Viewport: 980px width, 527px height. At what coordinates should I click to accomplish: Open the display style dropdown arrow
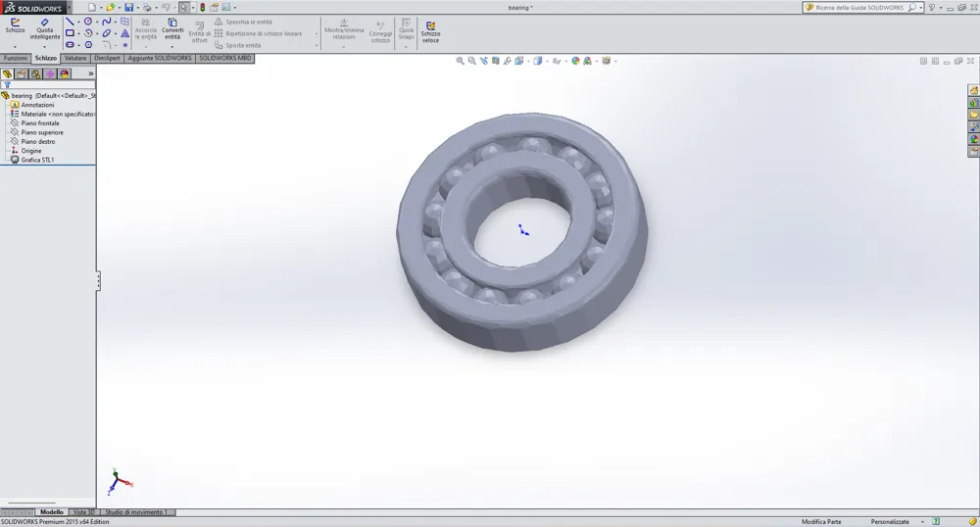[x=548, y=61]
